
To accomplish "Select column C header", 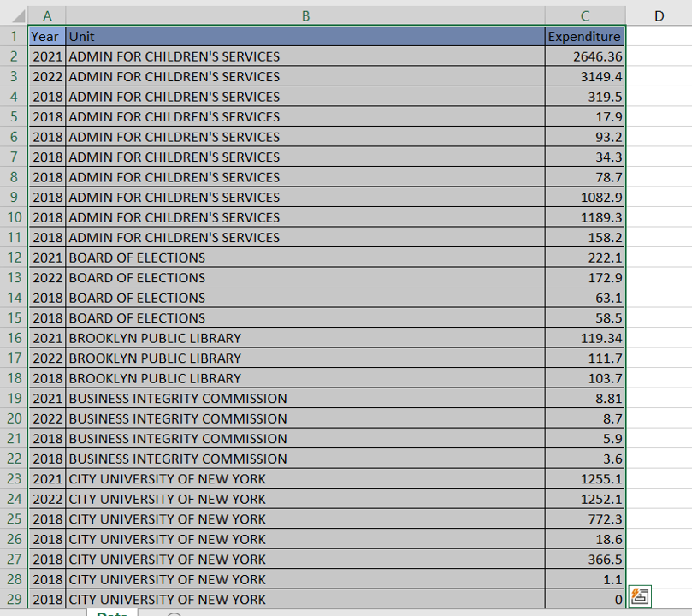I will pos(585,16).
